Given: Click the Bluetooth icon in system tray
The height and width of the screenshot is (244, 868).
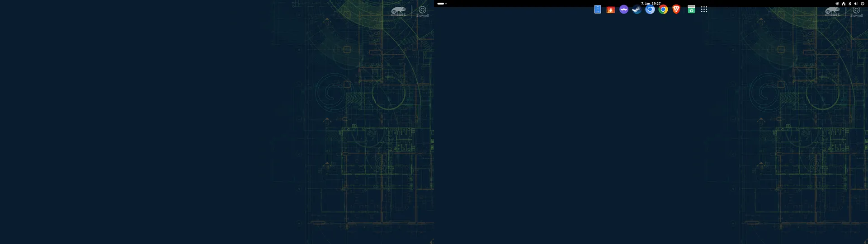Looking at the screenshot, I should 849,4.
